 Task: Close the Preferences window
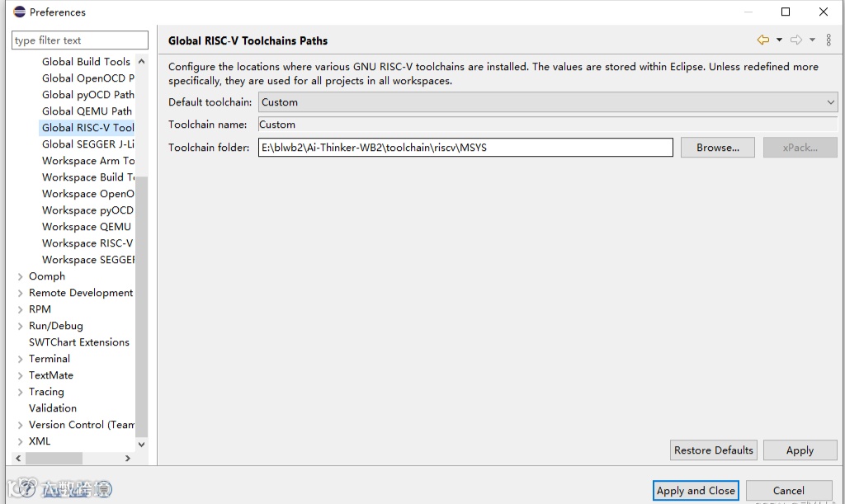(x=824, y=12)
